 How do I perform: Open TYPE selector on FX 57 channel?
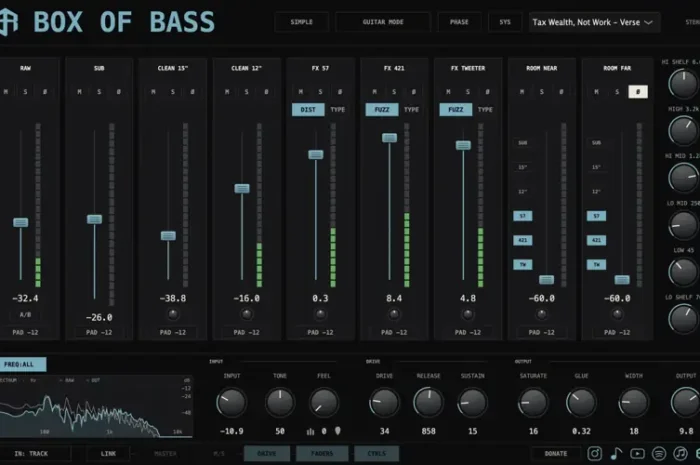pyautogui.click(x=338, y=110)
